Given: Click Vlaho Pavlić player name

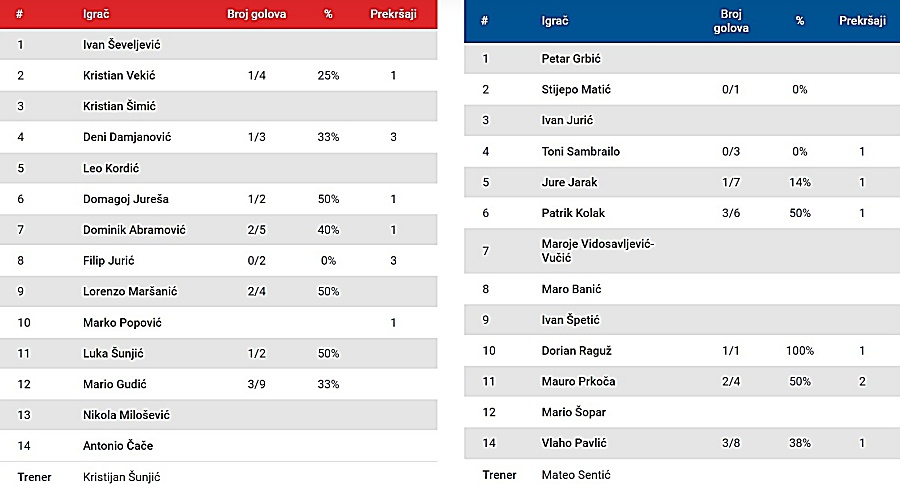Looking at the screenshot, I should pos(573,443).
